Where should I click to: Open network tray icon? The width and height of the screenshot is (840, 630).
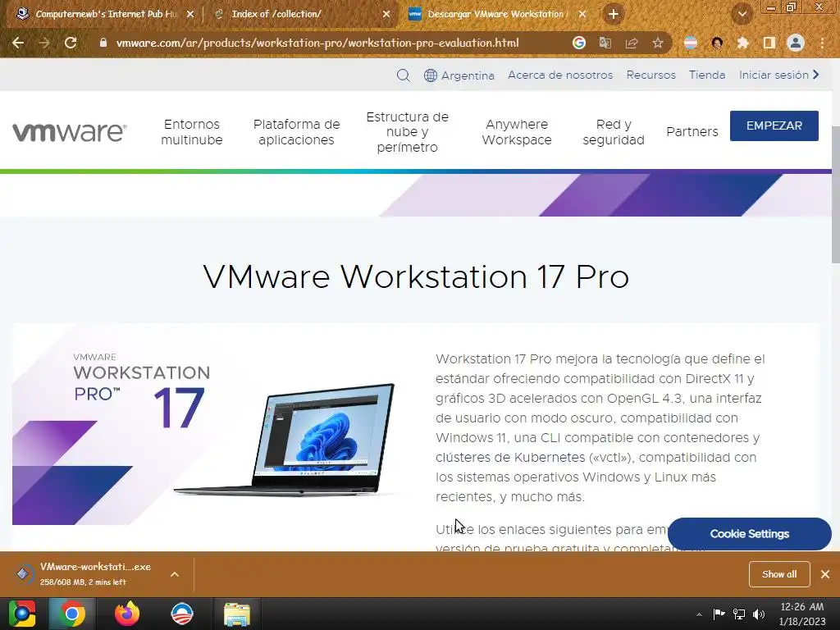click(739, 614)
